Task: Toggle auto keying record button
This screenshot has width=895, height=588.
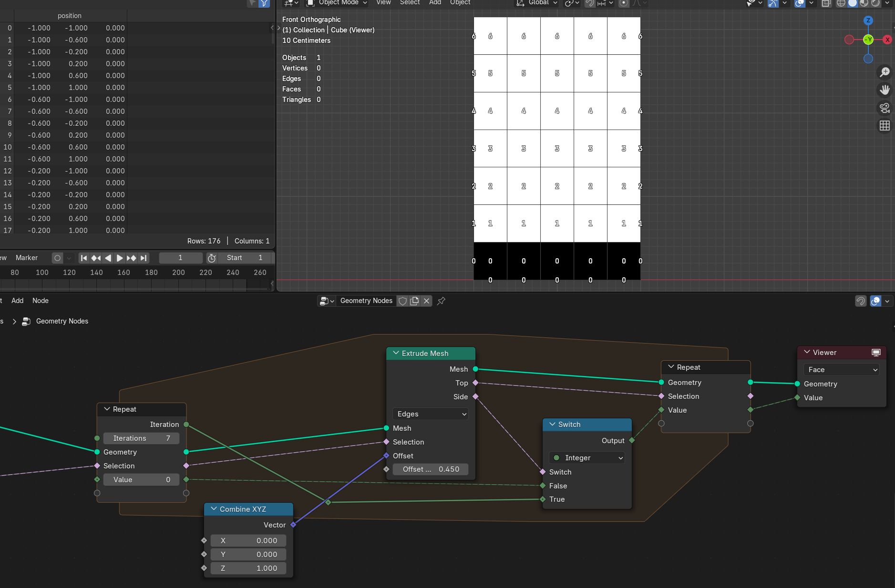Action: [57, 258]
